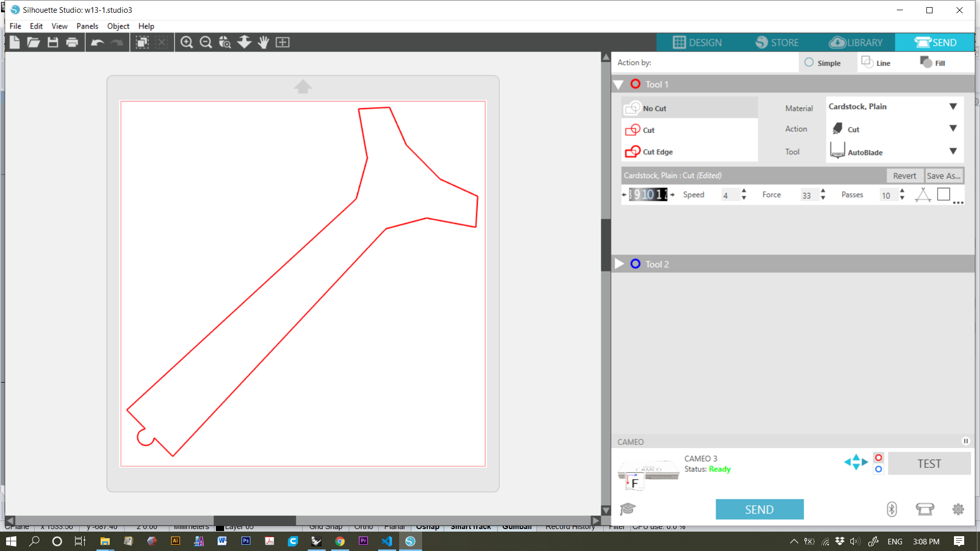Switch to the DESIGN tab
Viewport: 980px width, 551px height.
(697, 42)
